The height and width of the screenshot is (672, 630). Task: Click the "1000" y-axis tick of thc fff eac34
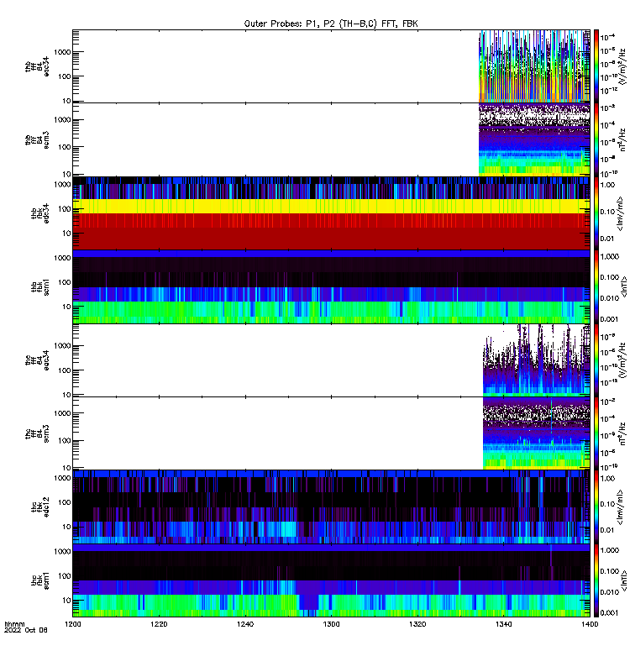[x=62, y=346]
